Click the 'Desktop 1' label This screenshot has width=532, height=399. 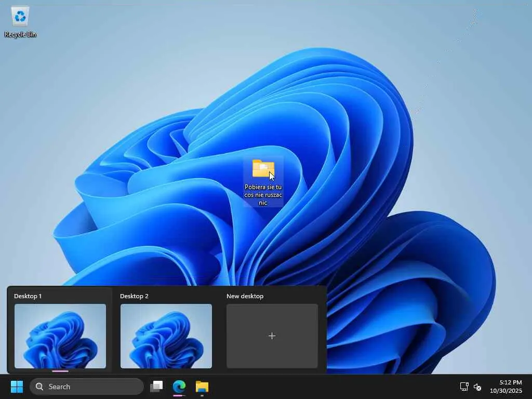pyautogui.click(x=28, y=296)
